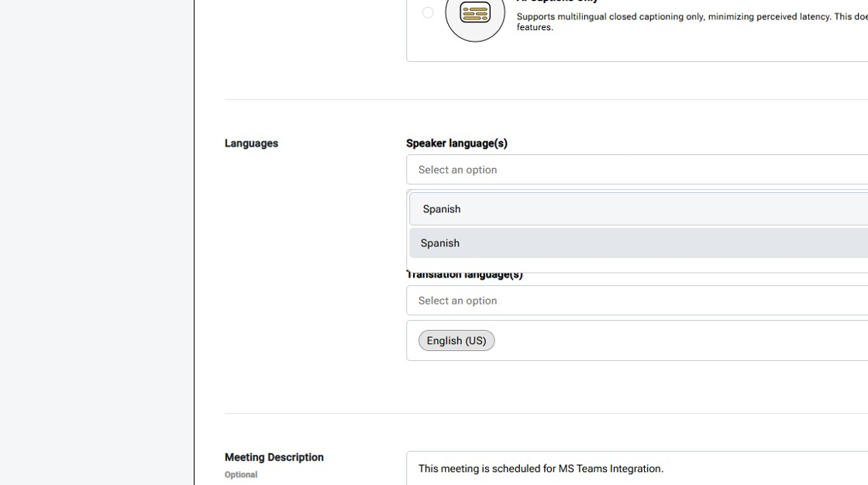This screenshot has width=868, height=485.
Task: Click the Spanish entry directly below Speaker language field
Action: click(639, 208)
